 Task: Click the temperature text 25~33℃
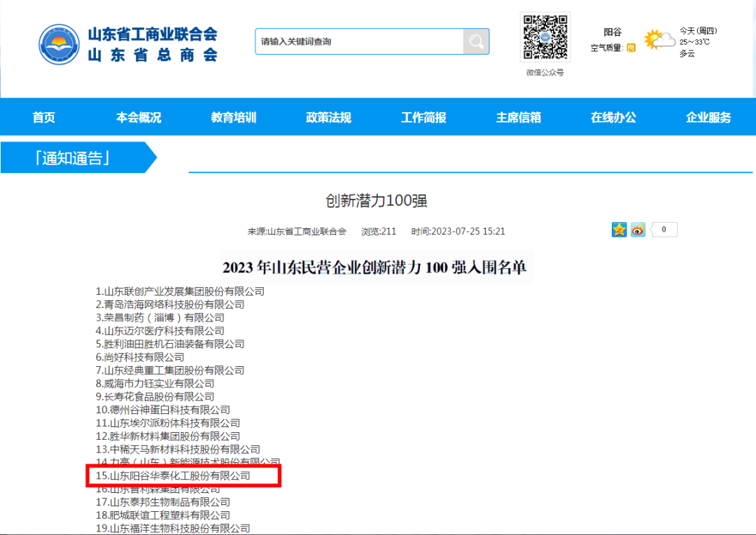(x=695, y=42)
